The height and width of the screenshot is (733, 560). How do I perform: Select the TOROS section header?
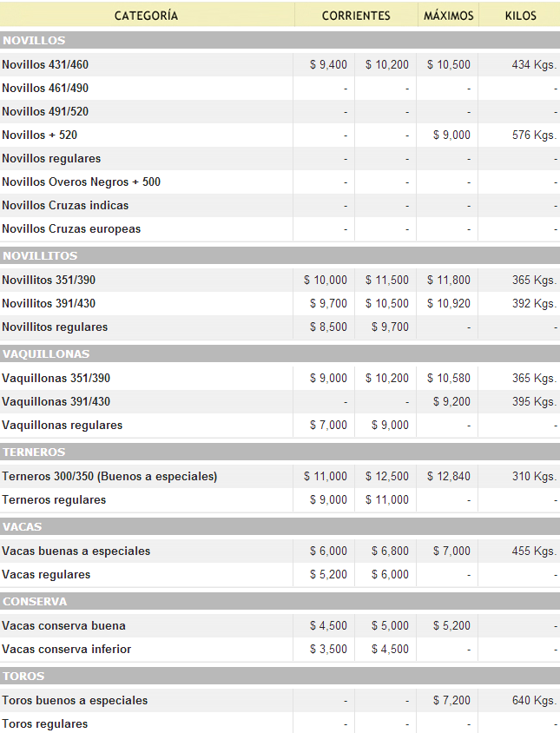pyautogui.click(x=23, y=677)
